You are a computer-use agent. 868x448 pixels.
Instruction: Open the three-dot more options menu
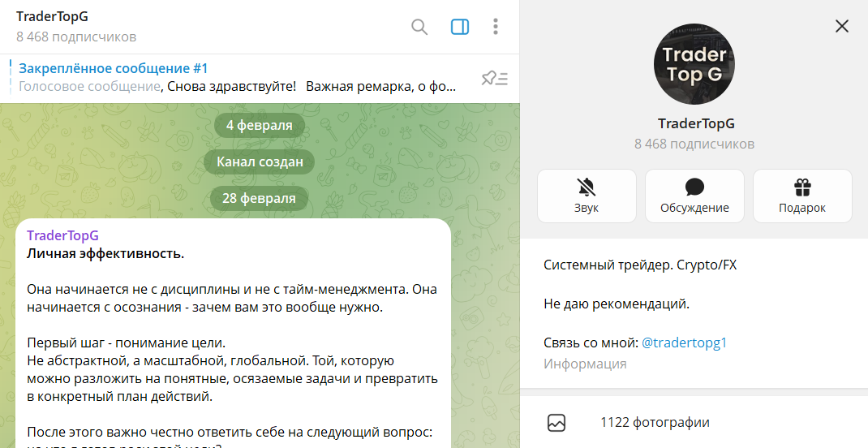(x=496, y=27)
